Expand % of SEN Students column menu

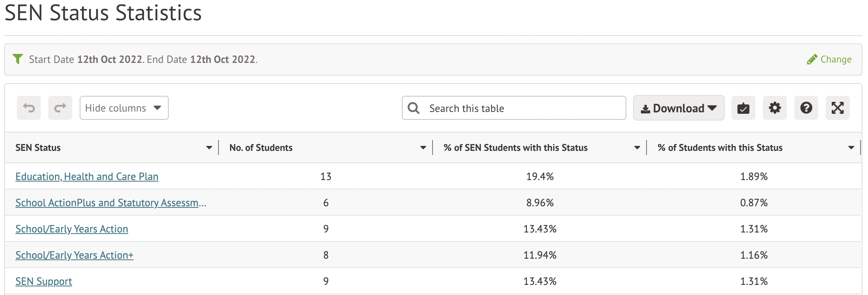pos(637,148)
